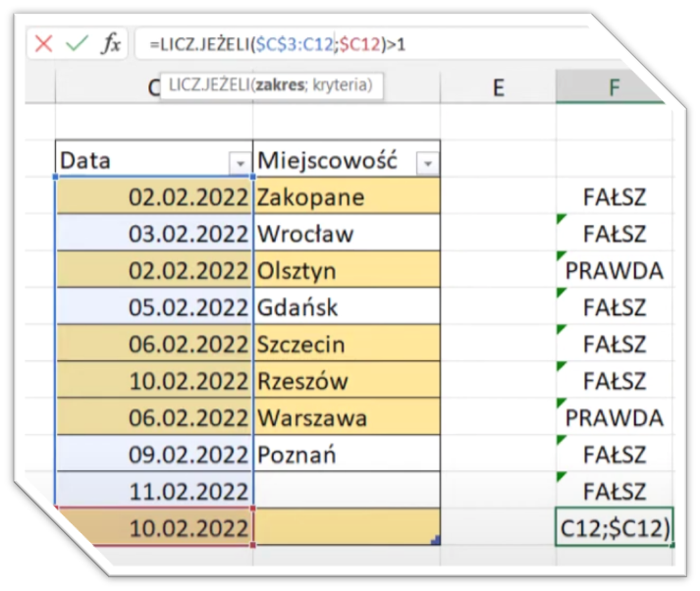Screen dimensions: 700x591
Task: Select column E header
Action: pyautogui.click(x=498, y=87)
